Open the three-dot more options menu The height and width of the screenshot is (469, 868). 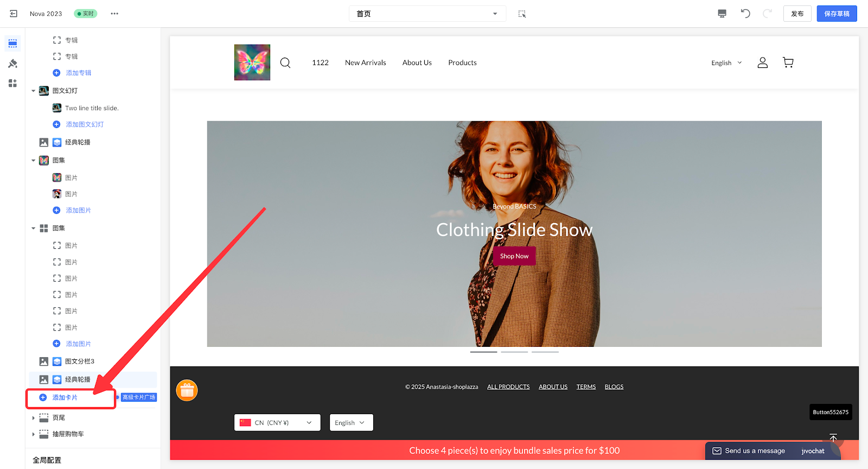[x=114, y=14]
